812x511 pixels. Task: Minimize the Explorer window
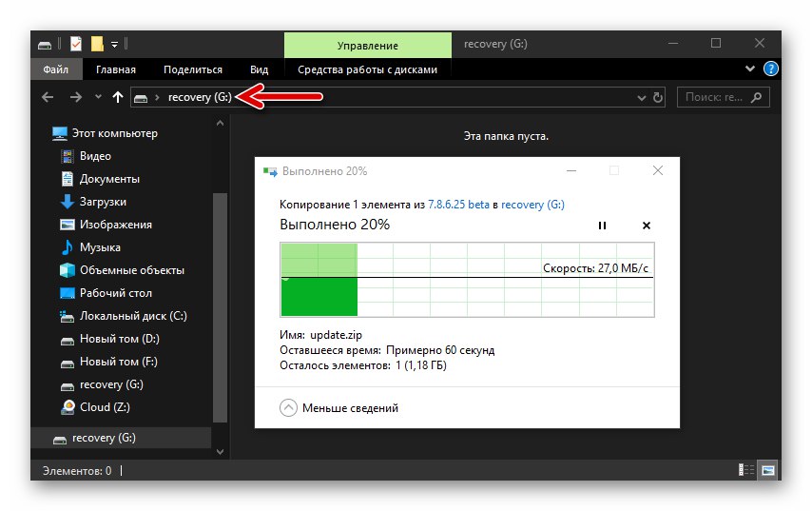(672, 44)
